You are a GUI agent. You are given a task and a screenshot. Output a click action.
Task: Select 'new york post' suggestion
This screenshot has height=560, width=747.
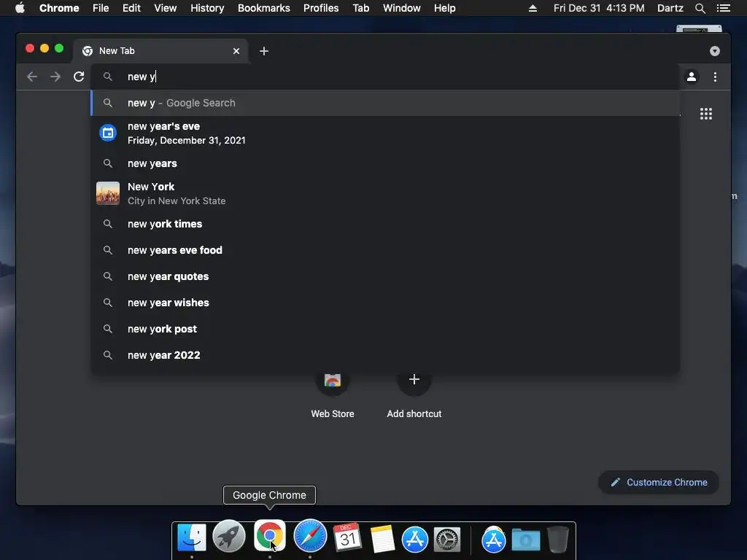(x=385, y=329)
